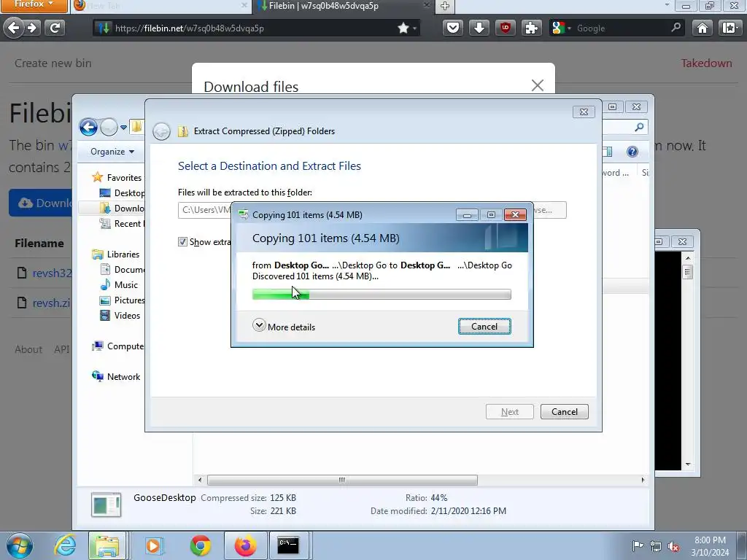Click the Explorer help question mark icon
The width and height of the screenshot is (747, 560).
(632, 152)
